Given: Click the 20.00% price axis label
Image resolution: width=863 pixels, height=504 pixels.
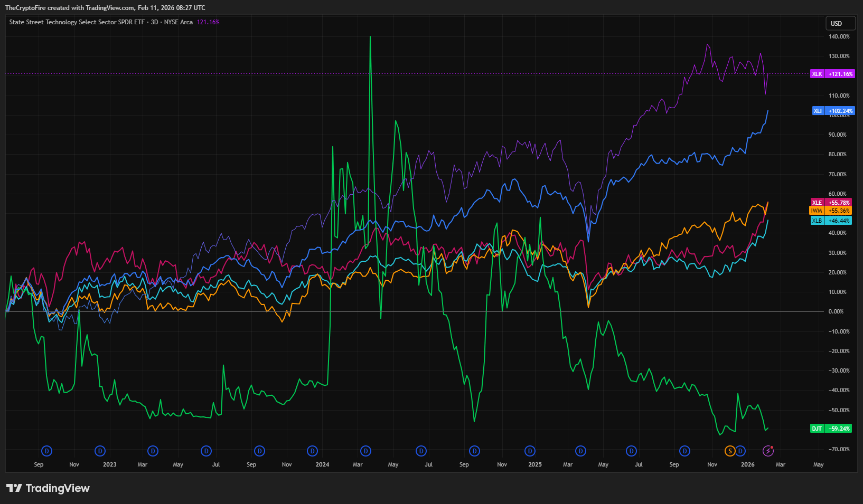Looking at the screenshot, I should click(838, 272).
